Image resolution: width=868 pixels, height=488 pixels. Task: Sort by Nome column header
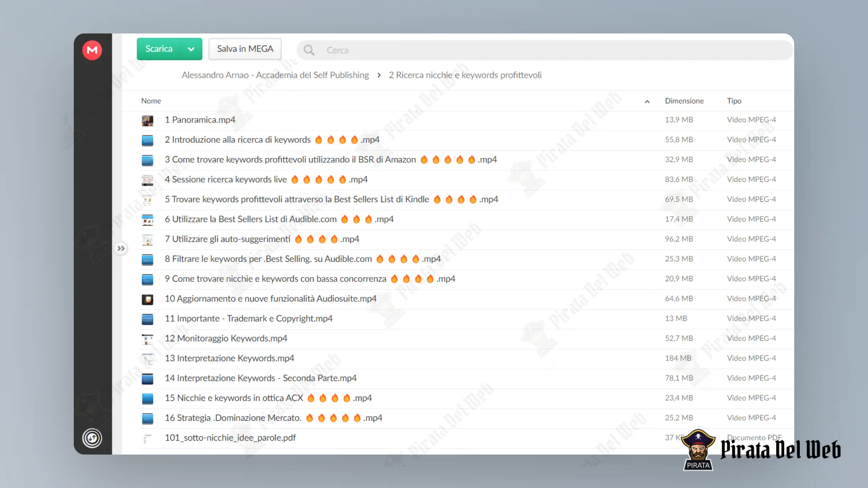click(151, 101)
